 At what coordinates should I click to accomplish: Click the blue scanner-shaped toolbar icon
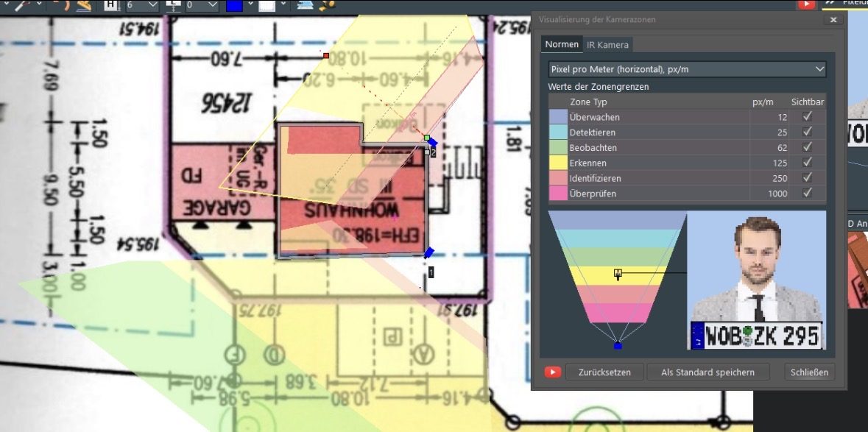coord(305,5)
